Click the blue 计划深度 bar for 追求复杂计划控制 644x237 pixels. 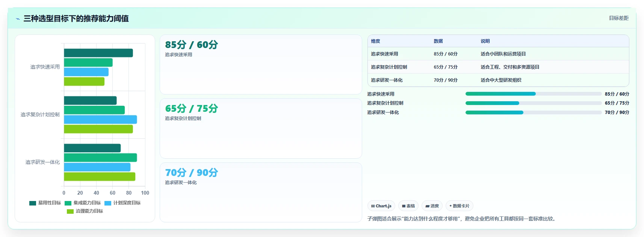pos(100,120)
